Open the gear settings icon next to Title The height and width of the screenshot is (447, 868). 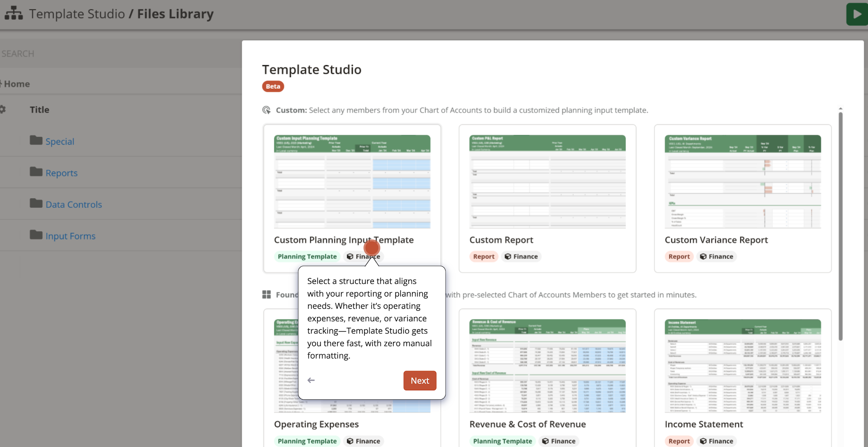pyautogui.click(x=4, y=109)
